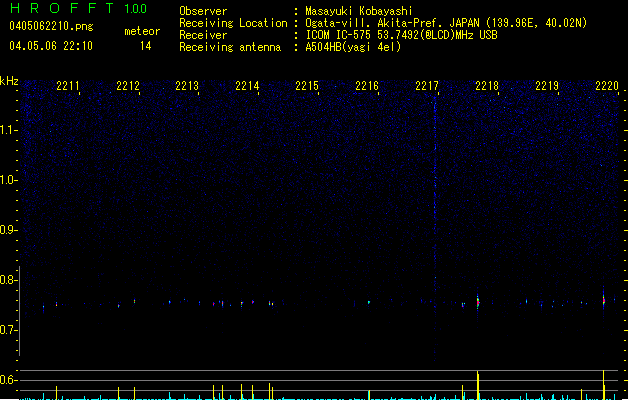
Task: Click the tall yellow power spike at 2220
Action: [x=604, y=385]
